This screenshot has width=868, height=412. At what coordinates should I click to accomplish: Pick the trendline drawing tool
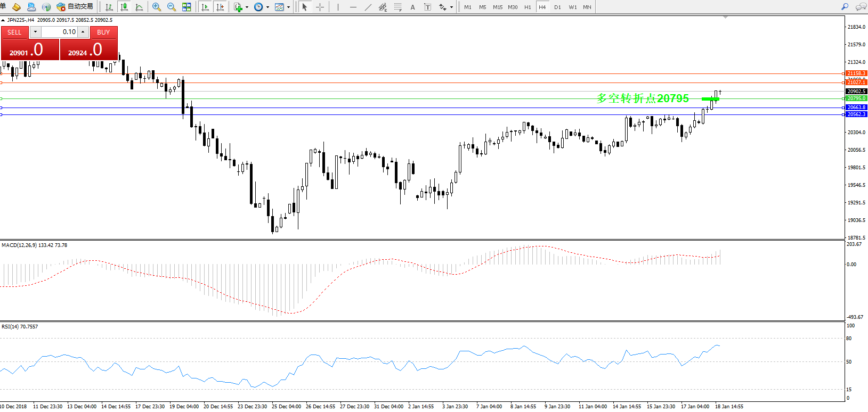[368, 7]
